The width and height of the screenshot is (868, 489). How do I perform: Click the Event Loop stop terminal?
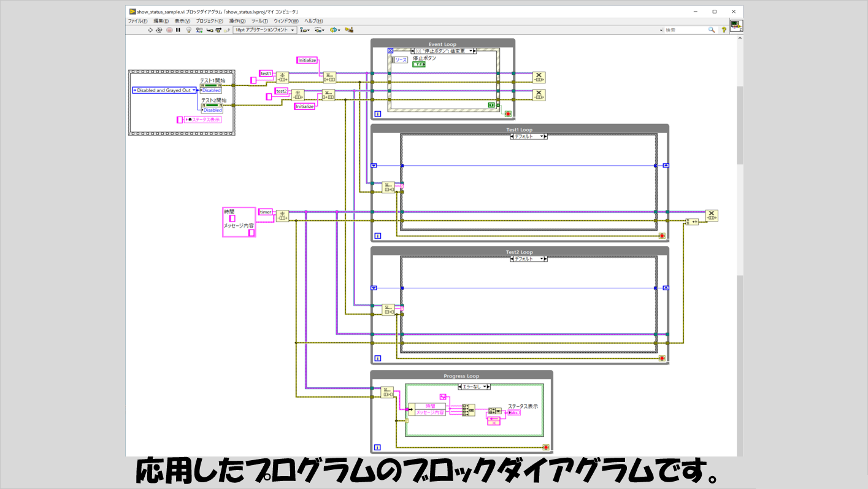coord(507,114)
